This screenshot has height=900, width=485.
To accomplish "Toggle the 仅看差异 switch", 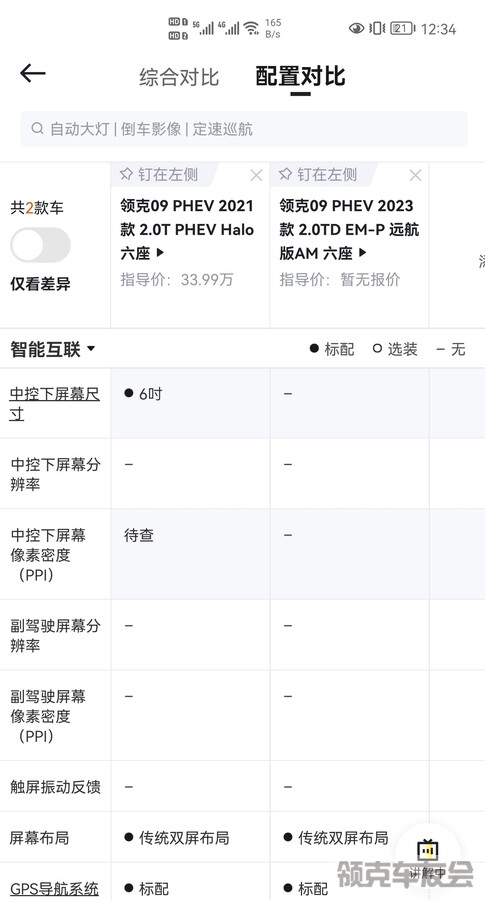I will (40, 245).
